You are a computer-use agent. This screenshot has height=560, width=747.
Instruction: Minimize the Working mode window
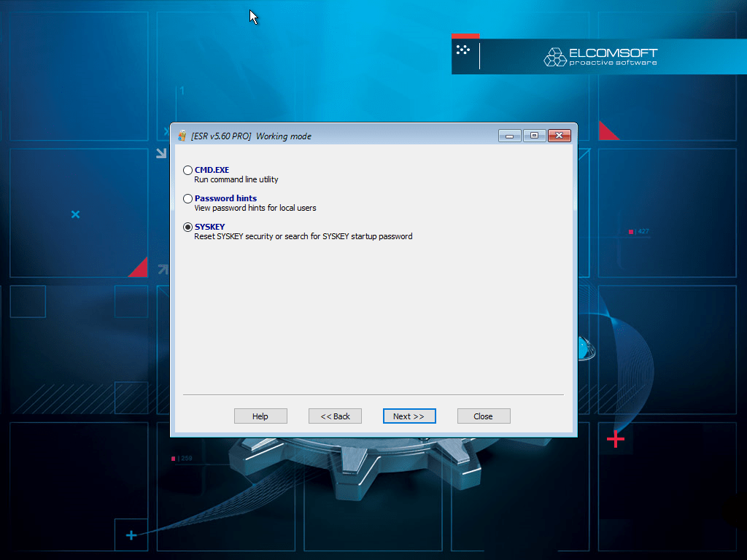point(510,136)
